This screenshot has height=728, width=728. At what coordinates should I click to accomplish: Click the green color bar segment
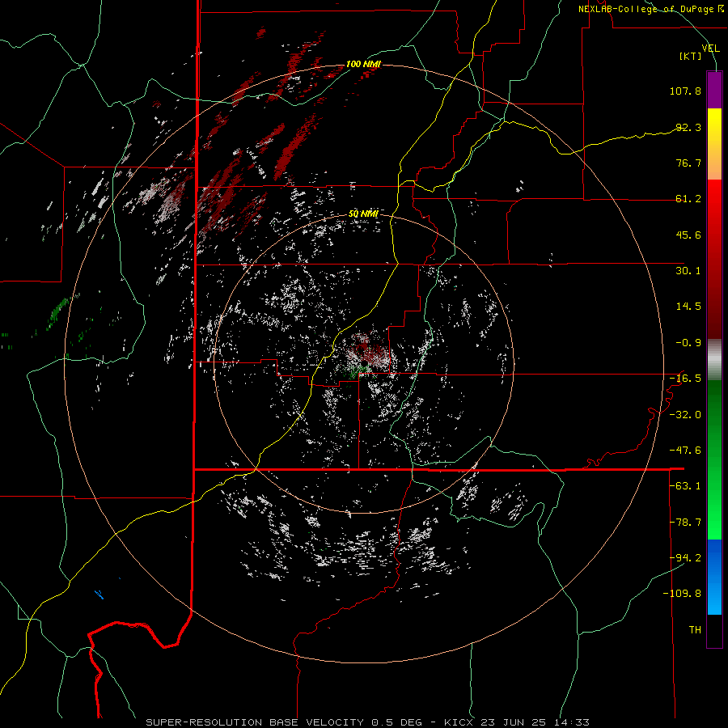714,459
